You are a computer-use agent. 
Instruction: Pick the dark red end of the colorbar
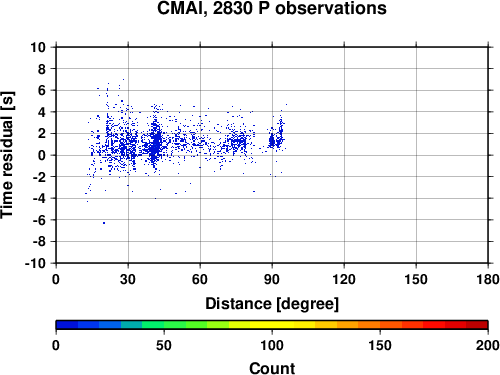coord(477,325)
